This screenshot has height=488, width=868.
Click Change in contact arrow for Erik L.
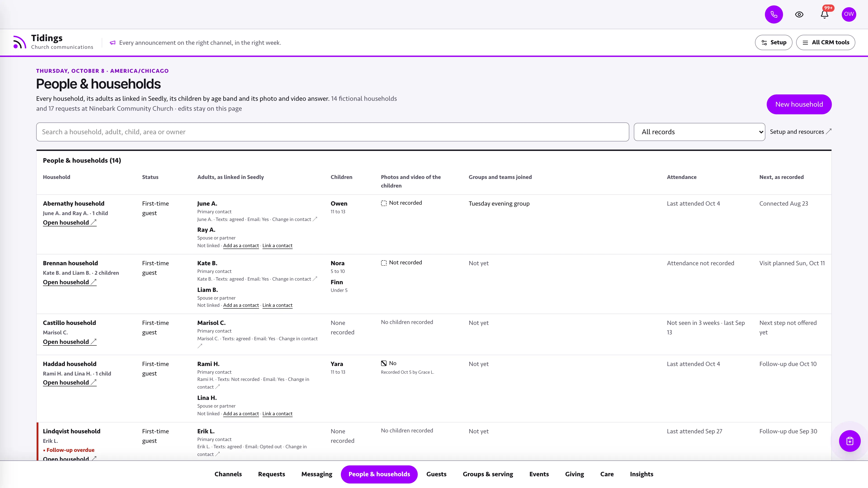[x=217, y=454]
